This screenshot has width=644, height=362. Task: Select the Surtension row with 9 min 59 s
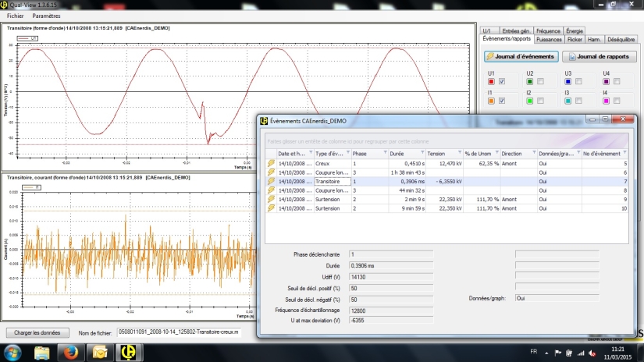447,208
